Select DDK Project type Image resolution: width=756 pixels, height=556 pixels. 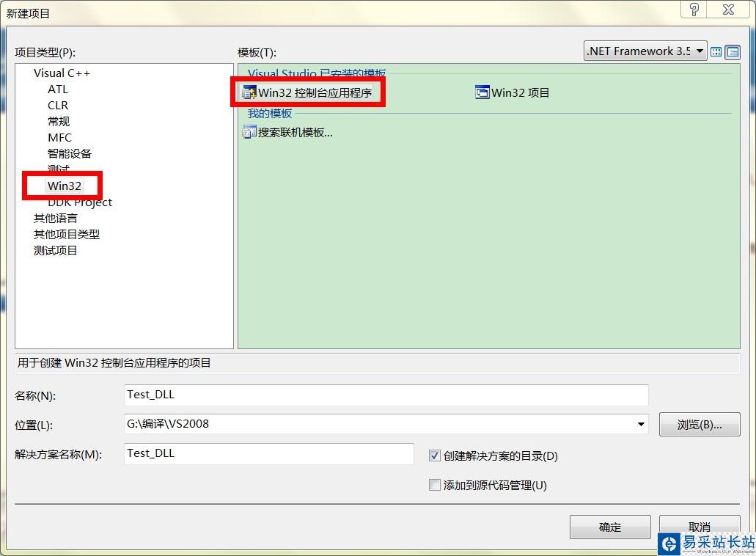79,202
